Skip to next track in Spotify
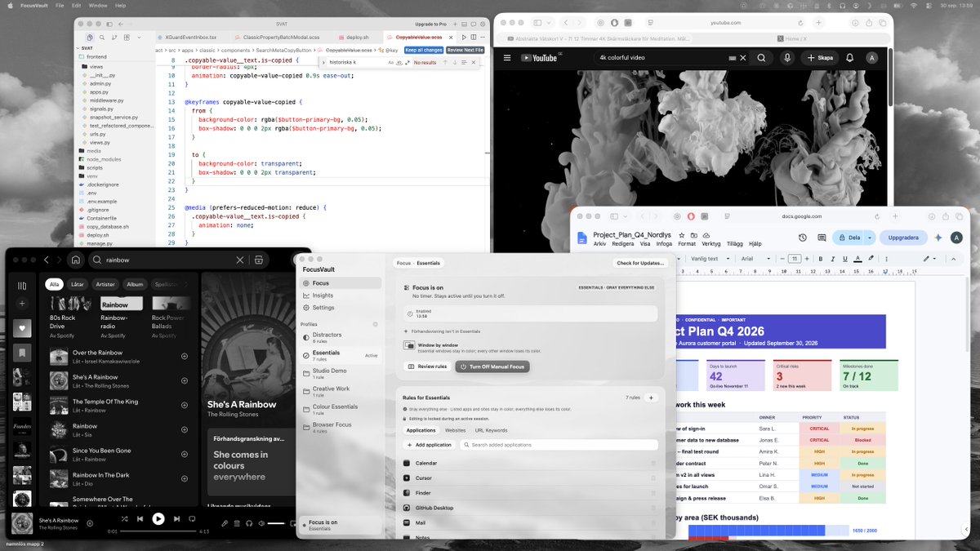Viewport: 980px width, 551px height. click(x=176, y=518)
